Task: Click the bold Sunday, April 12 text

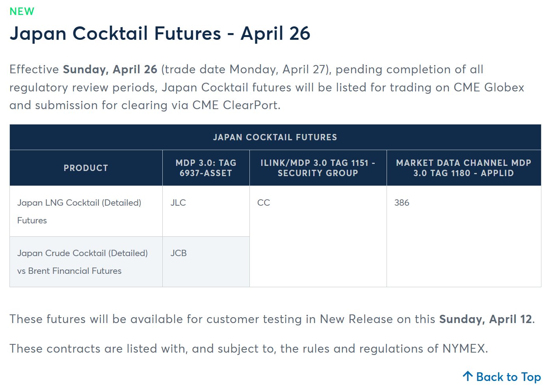Action: [x=485, y=319]
